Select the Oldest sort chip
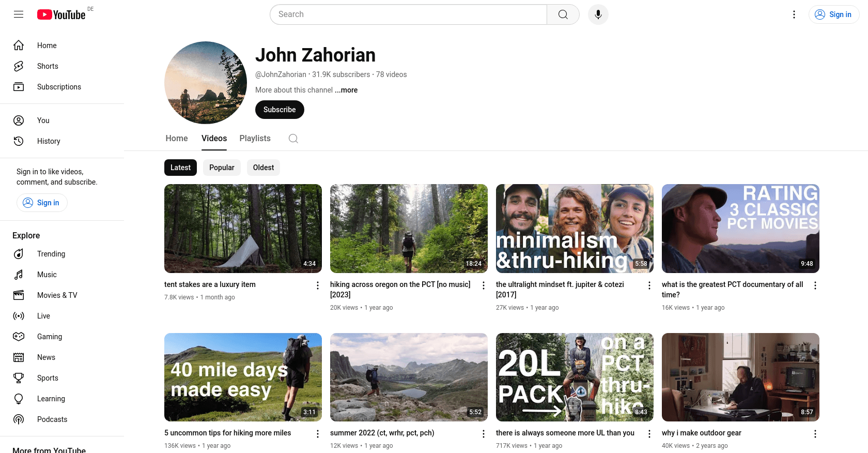Viewport: 868px width, 453px height. (x=263, y=168)
